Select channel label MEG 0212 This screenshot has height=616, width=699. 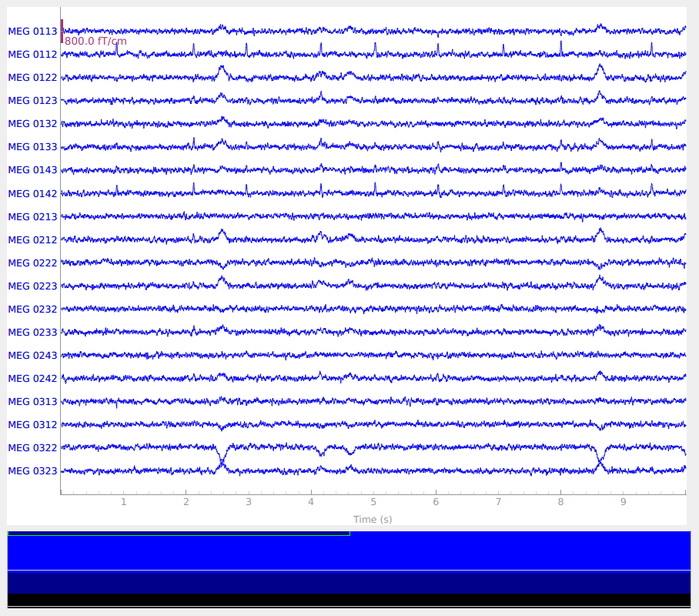click(x=32, y=240)
